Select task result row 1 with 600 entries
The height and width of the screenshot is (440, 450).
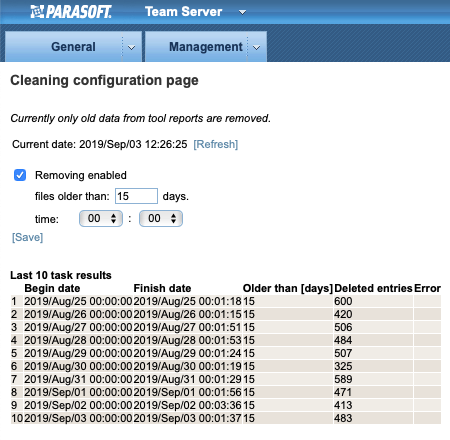[226, 301]
